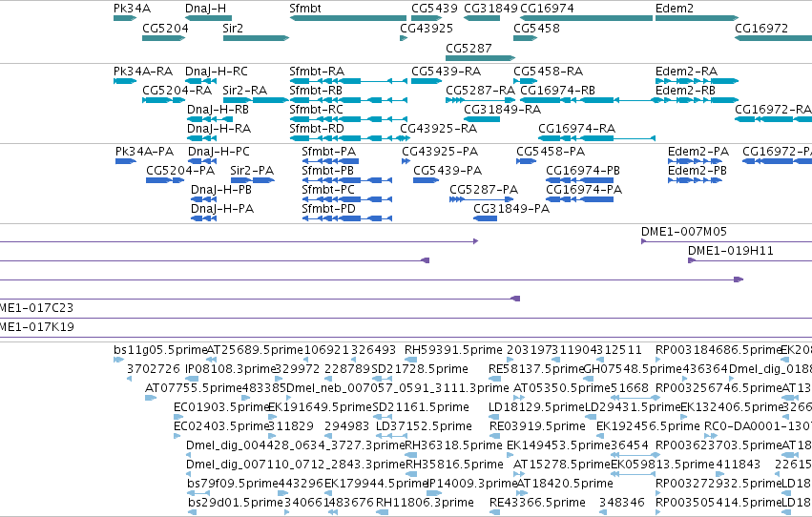The width and height of the screenshot is (812, 517).
Task: Click the CG16974-RA transcript label
Action: click(577, 129)
